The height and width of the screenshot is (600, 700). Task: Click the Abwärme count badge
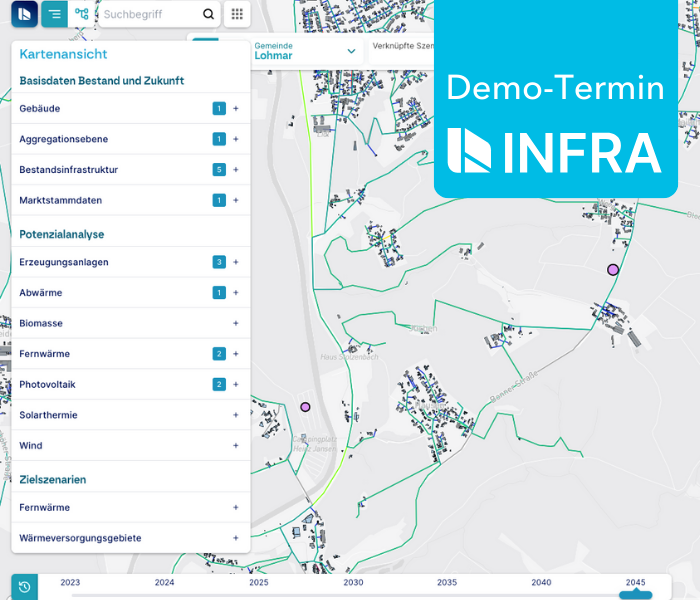click(x=219, y=293)
